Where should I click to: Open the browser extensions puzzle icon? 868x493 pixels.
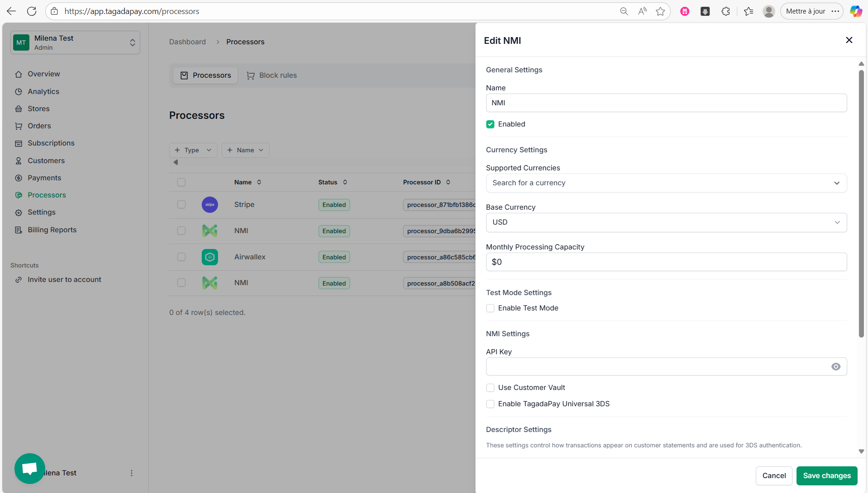(x=726, y=11)
